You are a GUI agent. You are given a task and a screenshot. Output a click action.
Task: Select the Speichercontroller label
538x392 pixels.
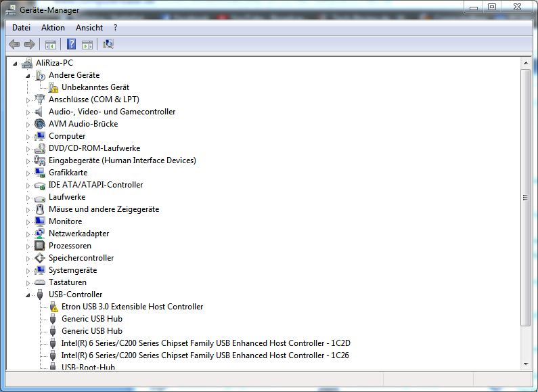pos(81,258)
